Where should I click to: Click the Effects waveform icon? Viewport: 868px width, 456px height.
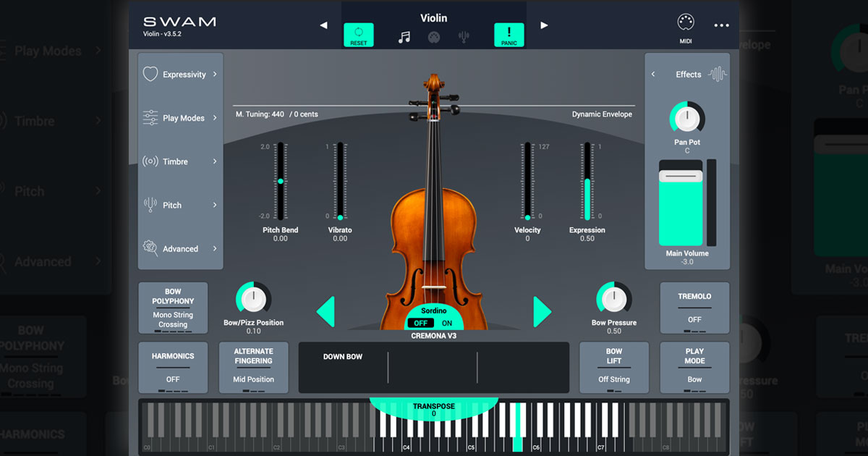pos(718,74)
